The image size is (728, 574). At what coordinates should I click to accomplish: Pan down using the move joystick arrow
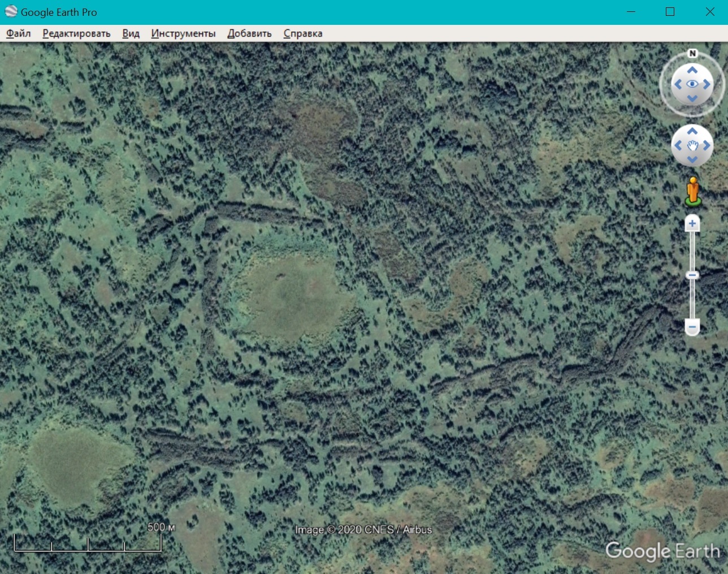[692, 159]
